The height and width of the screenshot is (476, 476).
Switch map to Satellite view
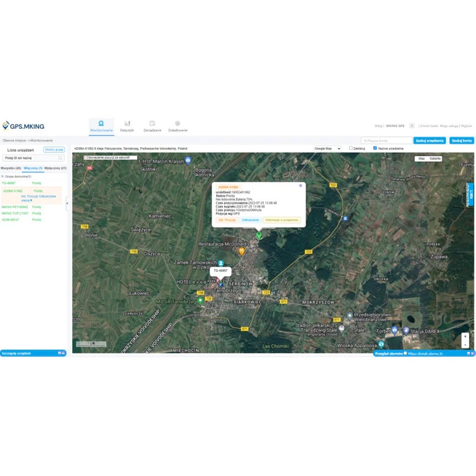point(435,159)
